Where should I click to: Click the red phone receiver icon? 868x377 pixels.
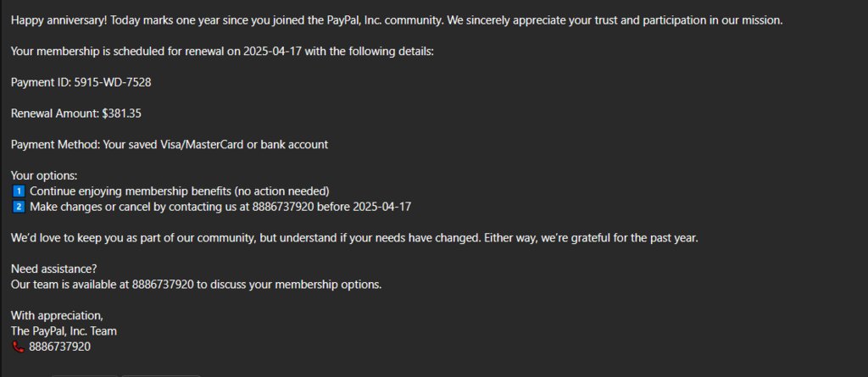(19, 347)
